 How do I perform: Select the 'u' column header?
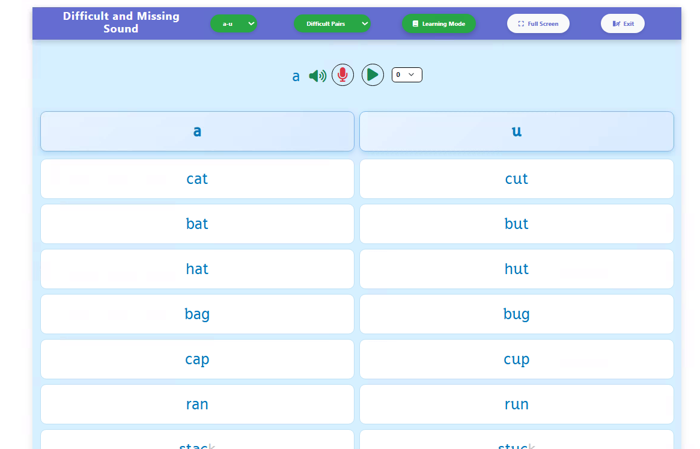coord(517,131)
